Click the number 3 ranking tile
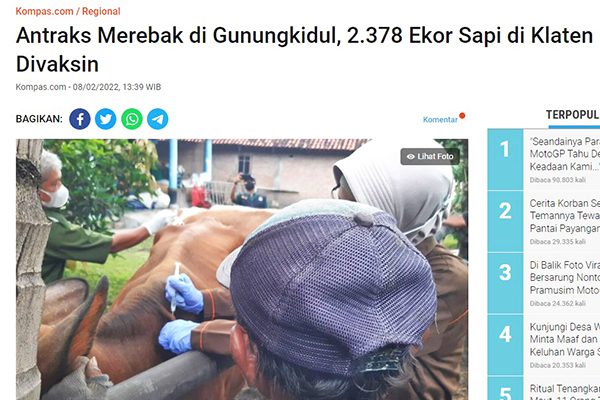This screenshot has width=600, height=400. (x=505, y=283)
